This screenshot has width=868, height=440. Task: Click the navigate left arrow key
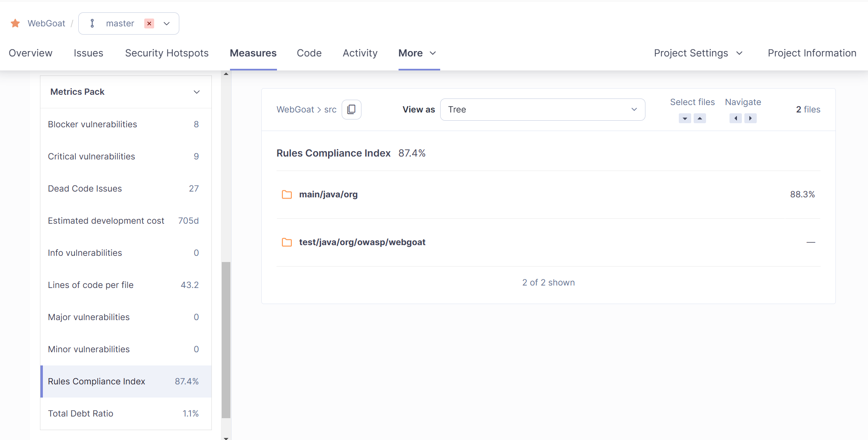click(x=736, y=119)
